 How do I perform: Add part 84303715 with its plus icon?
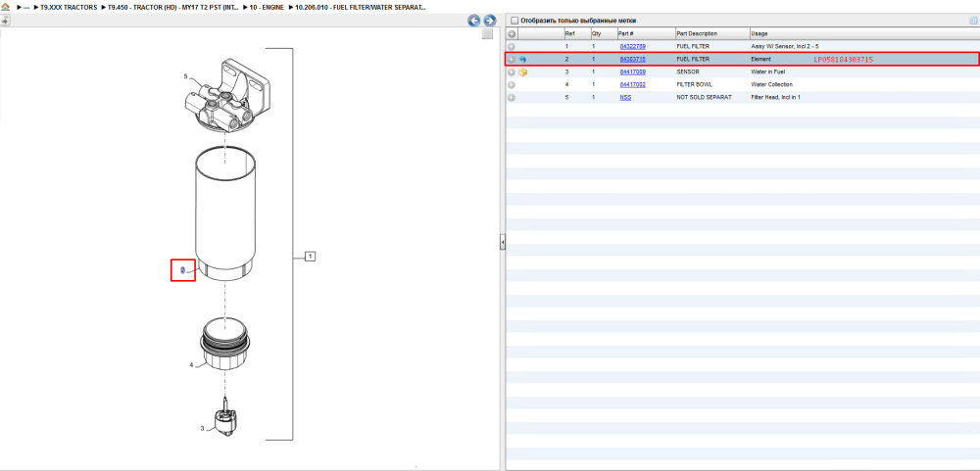tap(512, 60)
